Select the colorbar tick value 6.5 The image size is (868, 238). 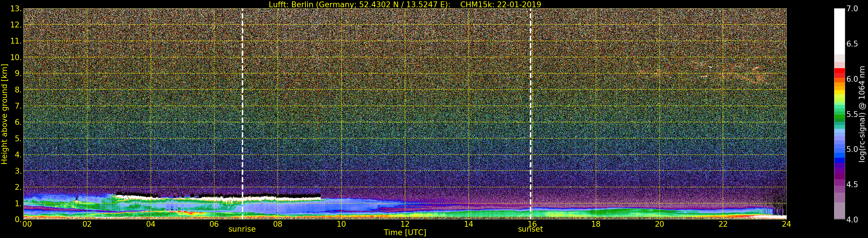[x=852, y=44]
